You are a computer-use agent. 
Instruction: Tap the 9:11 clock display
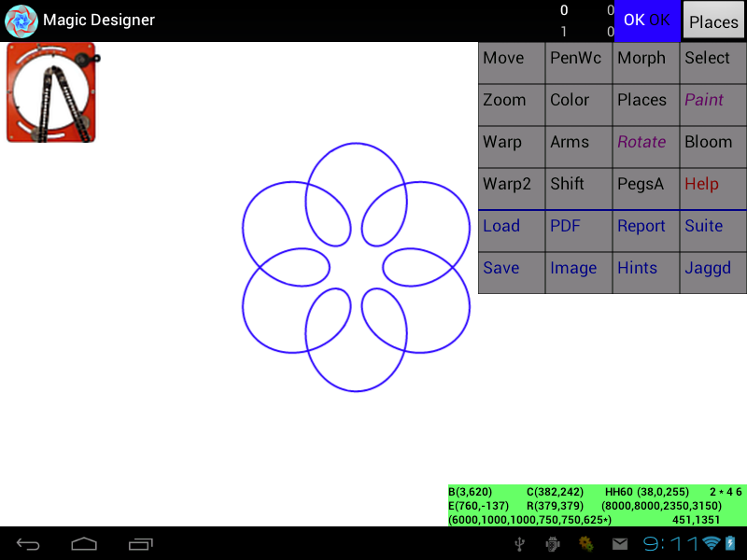670,544
